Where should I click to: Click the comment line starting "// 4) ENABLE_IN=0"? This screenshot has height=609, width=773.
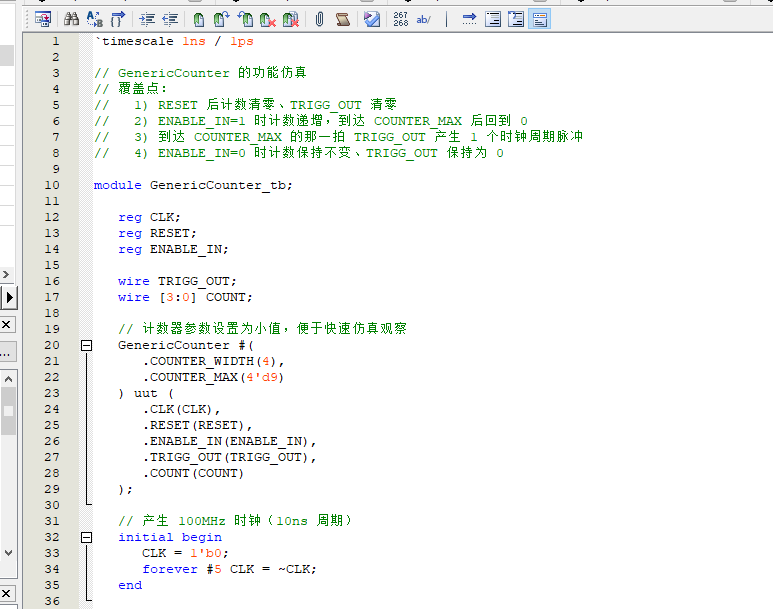(x=299, y=153)
